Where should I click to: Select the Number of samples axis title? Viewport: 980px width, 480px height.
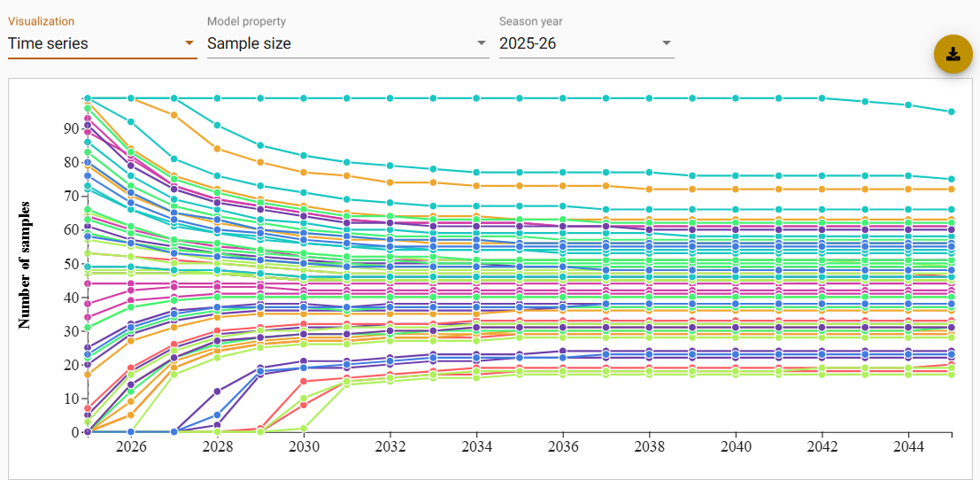coord(24,264)
